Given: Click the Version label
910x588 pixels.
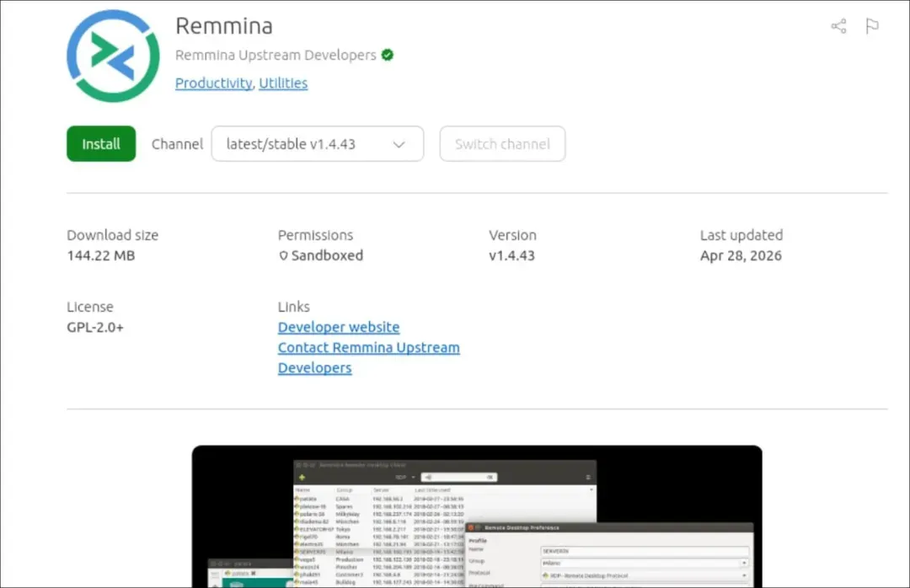Looking at the screenshot, I should coord(512,235).
